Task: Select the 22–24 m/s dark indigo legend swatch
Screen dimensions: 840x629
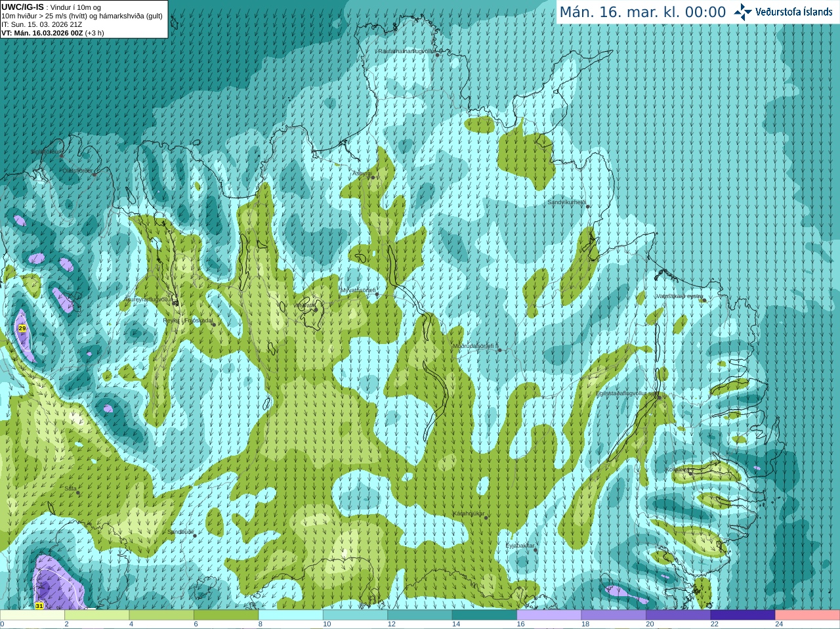Action: coord(743,615)
